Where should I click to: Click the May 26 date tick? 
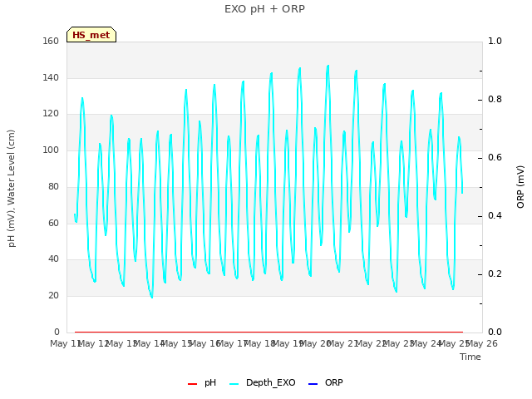coord(482,343)
